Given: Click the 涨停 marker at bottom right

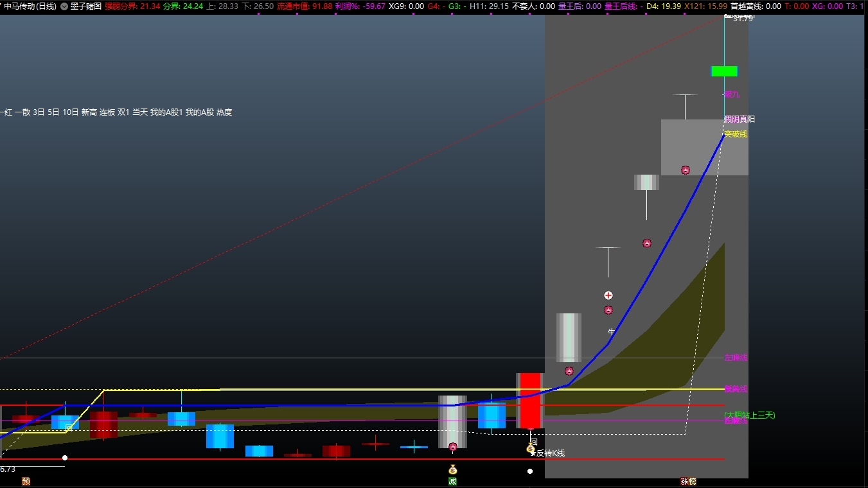Looking at the screenshot, I should point(688,481).
